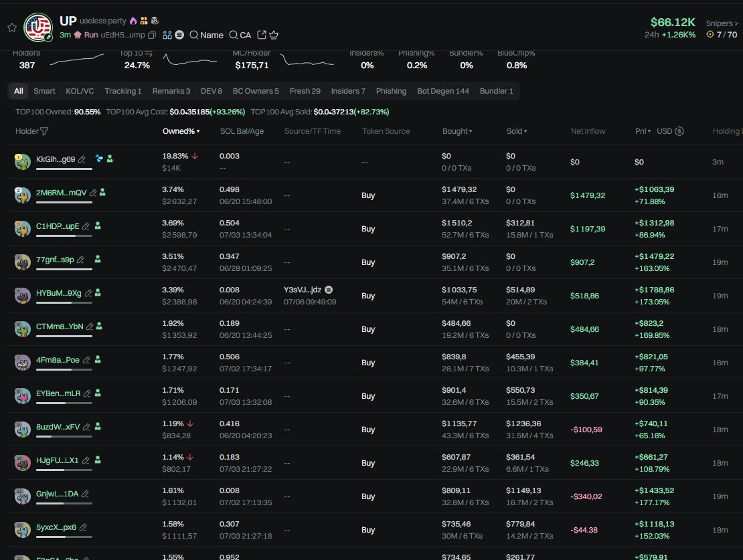Click the holding bar under 8uzdW...xFV
This screenshot has width=743, height=560.
click(64, 436)
